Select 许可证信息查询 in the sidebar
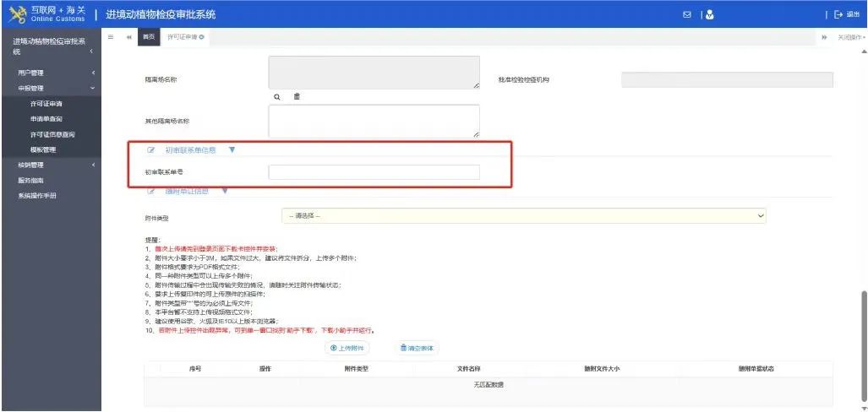The image size is (868, 412). (52, 134)
